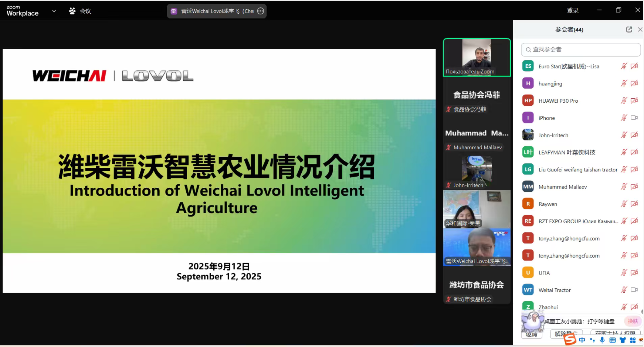644x347 pixels.
Task: Click camera-off icon beside UFIA
Action: pyautogui.click(x=634, y=273)
